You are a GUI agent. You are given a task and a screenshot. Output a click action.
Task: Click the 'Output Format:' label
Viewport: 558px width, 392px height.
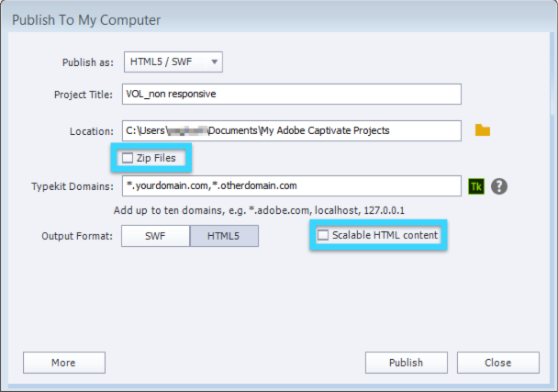click(x=77, y=236)
